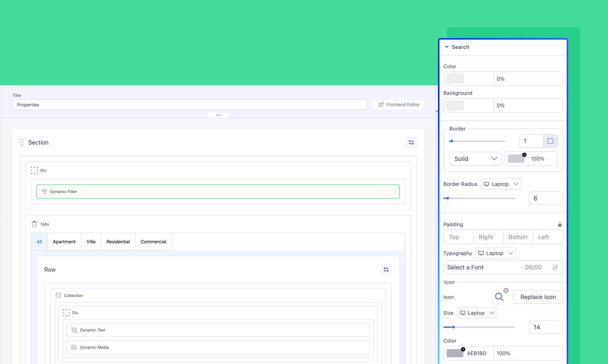Viewport: 608px width, 364px height.
Task: Remove the search icon with the X badge
Action: click(506, 291)
